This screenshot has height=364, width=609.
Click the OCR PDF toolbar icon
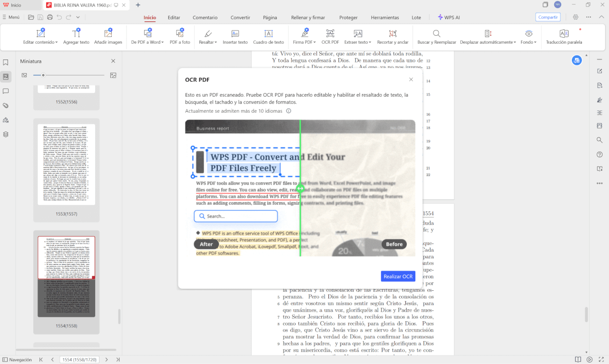(330, 37)
